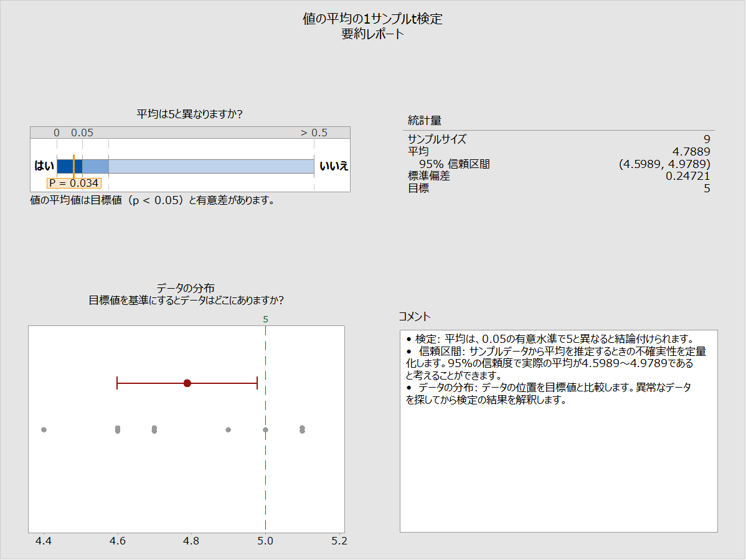Image resolution: width=746 pixels, height=560 pixels.
Task: Click the '目標' row label
Action: [418, 189]
